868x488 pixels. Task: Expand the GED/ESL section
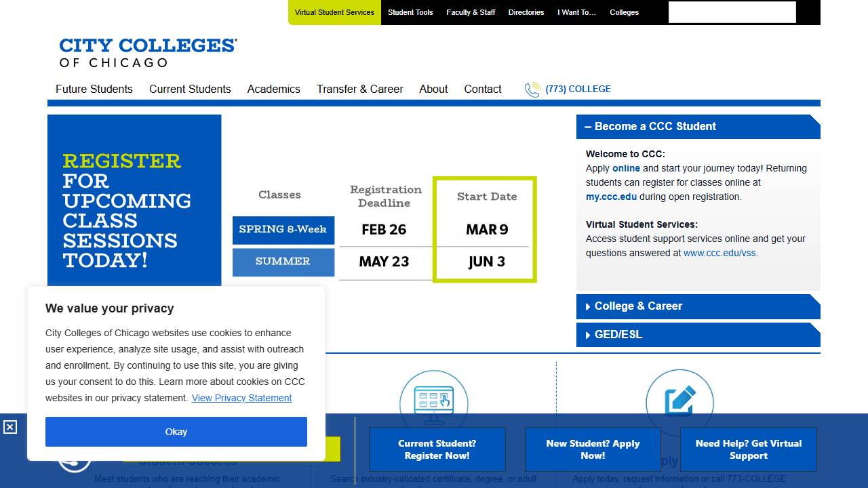click(x=698, y=335)
